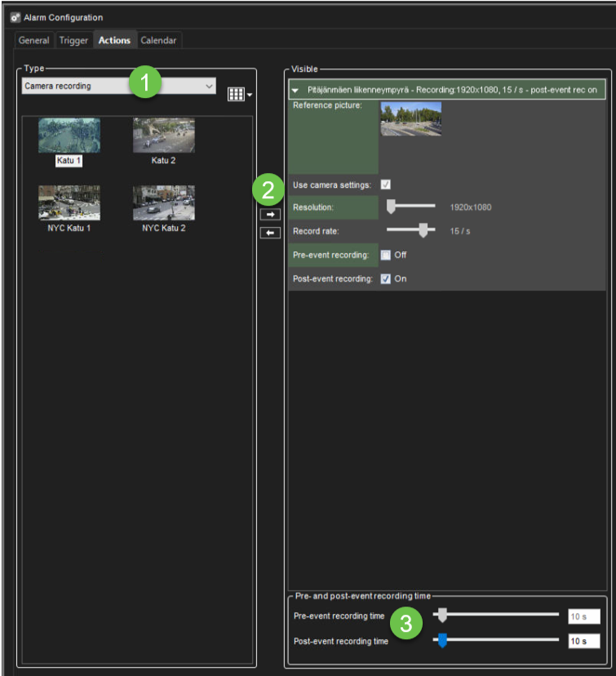Select the NYC Katu 2 camera
The height and width of the screenshot is (676, 616).
pos(163,203)
